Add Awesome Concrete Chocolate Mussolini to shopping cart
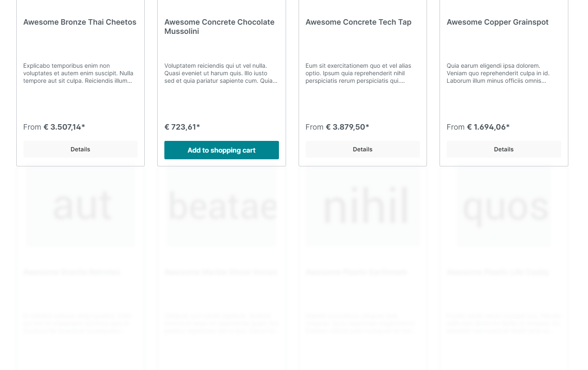The height and width of the screenshot is (370, 588). click(222, 150)
